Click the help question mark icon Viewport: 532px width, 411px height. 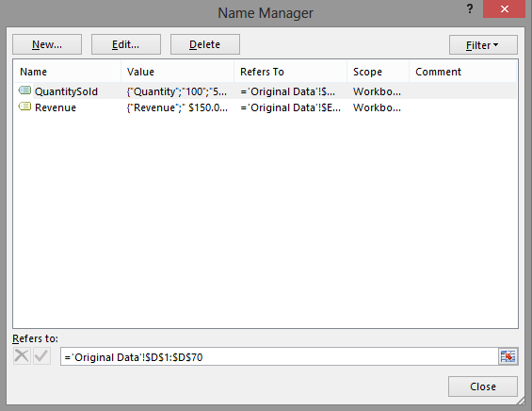point(470,8)
